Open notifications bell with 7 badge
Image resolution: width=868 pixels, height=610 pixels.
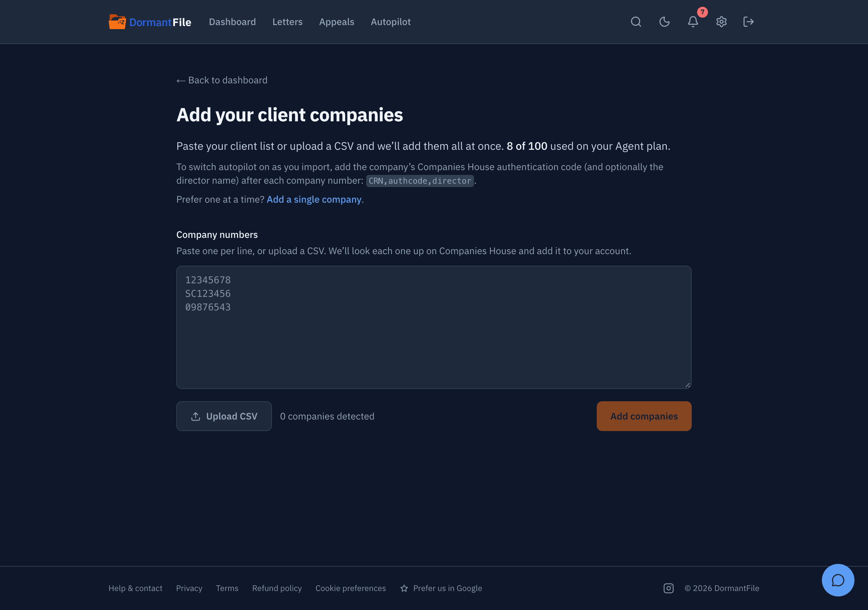tap(693, 22)
